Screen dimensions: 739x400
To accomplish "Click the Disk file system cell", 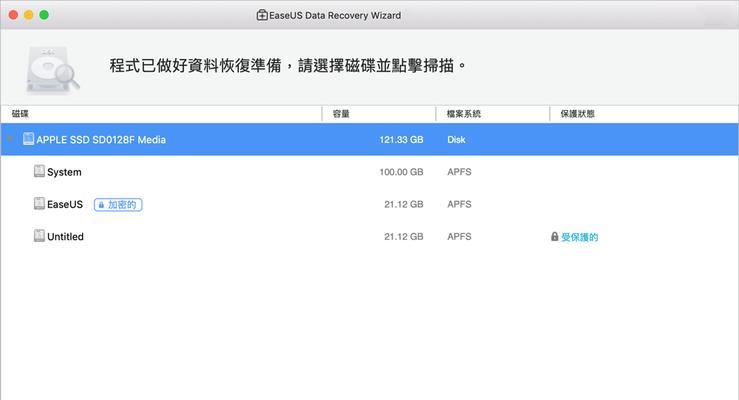I will (x=456, y=139).
